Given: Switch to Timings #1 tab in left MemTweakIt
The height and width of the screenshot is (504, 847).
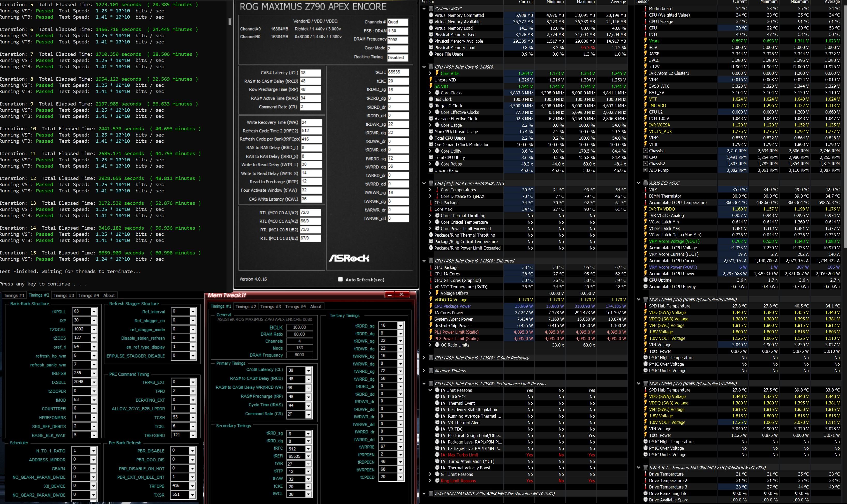Looking at the screenshot, I should point(14,296).
